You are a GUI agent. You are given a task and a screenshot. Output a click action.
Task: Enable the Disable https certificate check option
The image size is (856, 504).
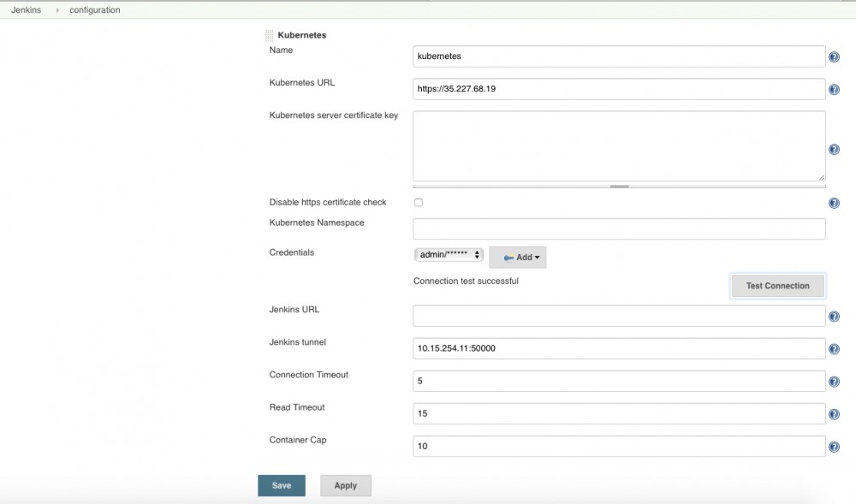pyautogui.click(x=418, y=202)
